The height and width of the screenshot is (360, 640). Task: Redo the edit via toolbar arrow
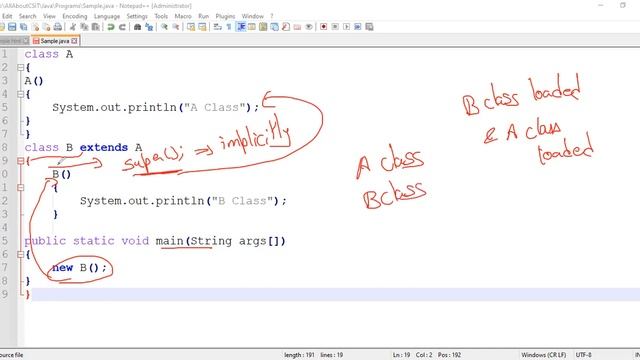[x=122, y=27]
